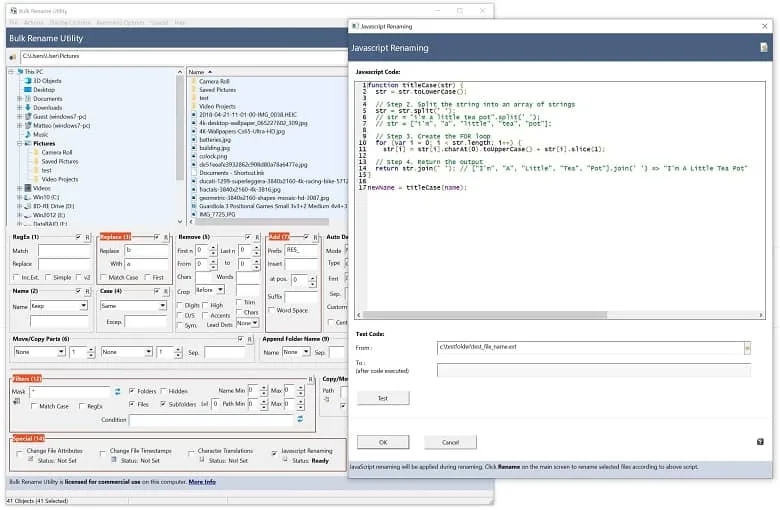Toggle the Hidden checkbox in Filters
The image size is (780, 510).
pyautogui.click(x=163, y=392)
